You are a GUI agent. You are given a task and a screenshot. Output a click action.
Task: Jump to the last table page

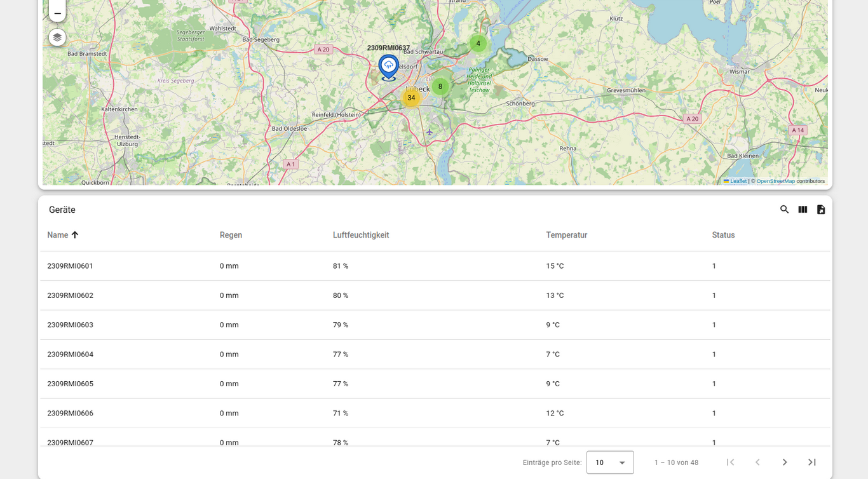coord(812,462)
